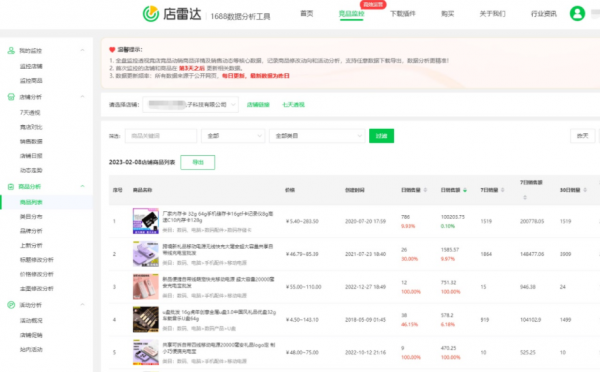Image resolution: width=600 pixels, height=372 pixels.
Task: Open thumbnail of USB drive product row 4
Action: tap(145, 319)
